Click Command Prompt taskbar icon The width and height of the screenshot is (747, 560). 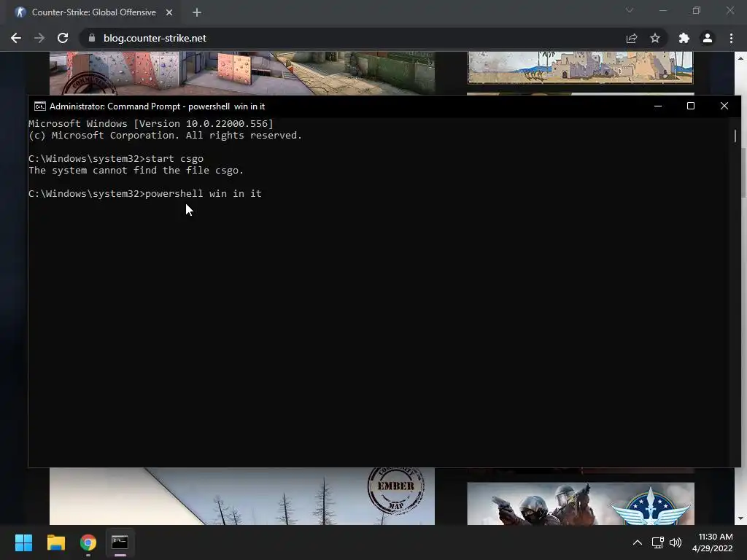pos(120,542)
